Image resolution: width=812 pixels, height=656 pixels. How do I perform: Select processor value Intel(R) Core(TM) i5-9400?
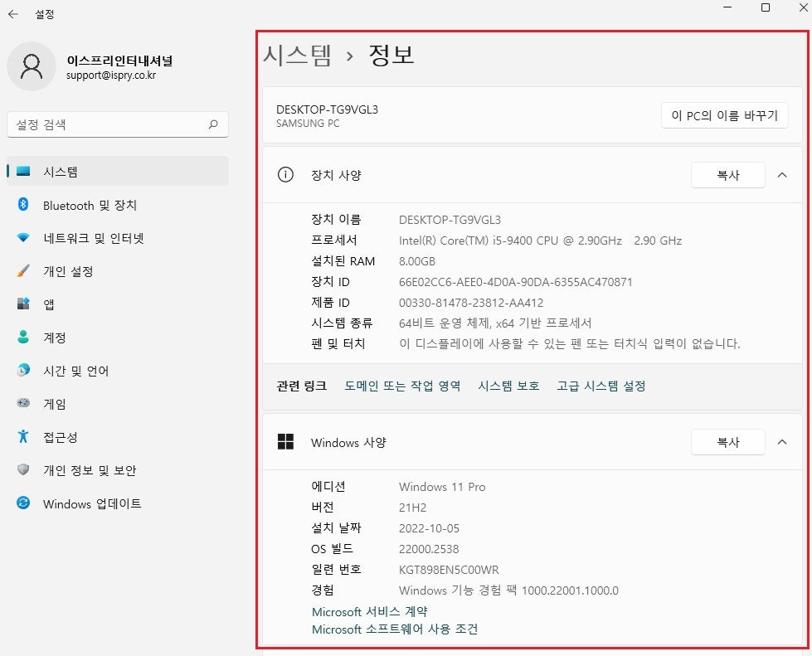pos(540,241)
